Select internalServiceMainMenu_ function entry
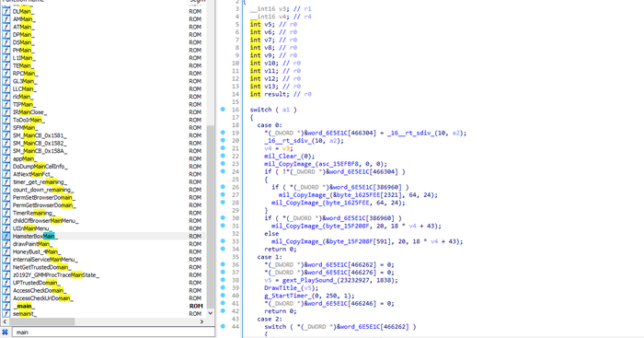This screenshot has width=644, height=338. (45, 260)
